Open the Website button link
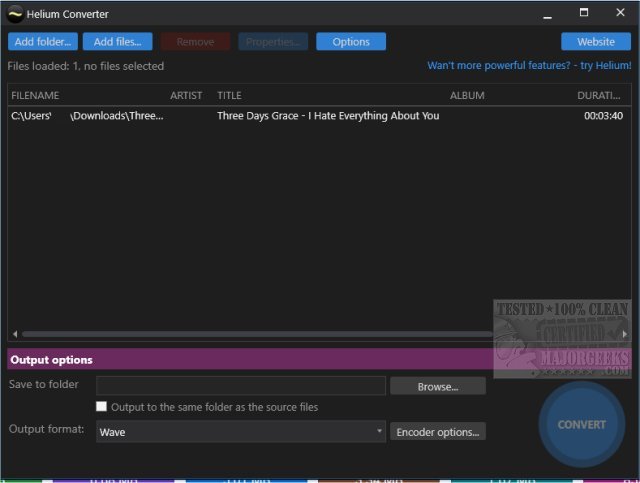The height and width of the screenshot is (483, 640). coord(596,42)
